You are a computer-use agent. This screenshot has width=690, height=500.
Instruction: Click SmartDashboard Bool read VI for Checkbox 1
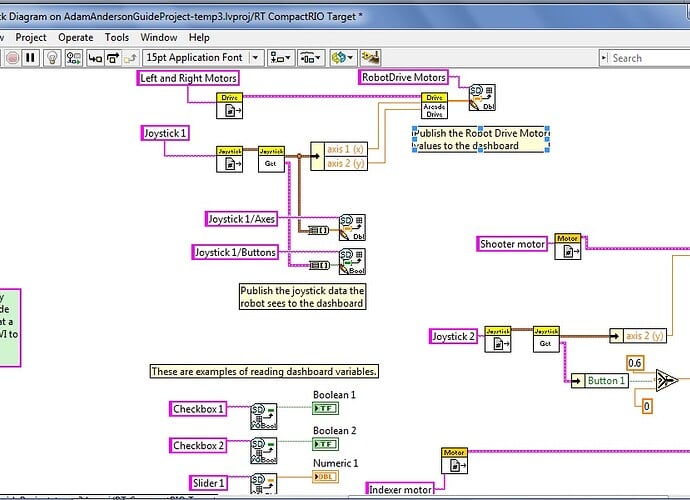click(264, 416)
